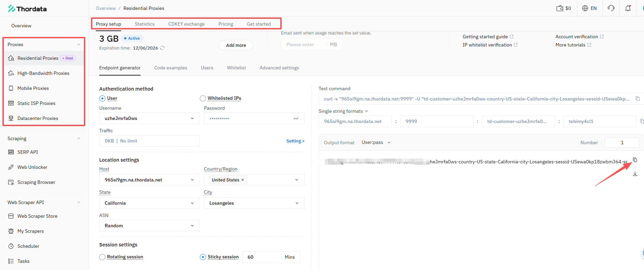
Task: Open the Advanced settings tab
Action: (279, 68)
